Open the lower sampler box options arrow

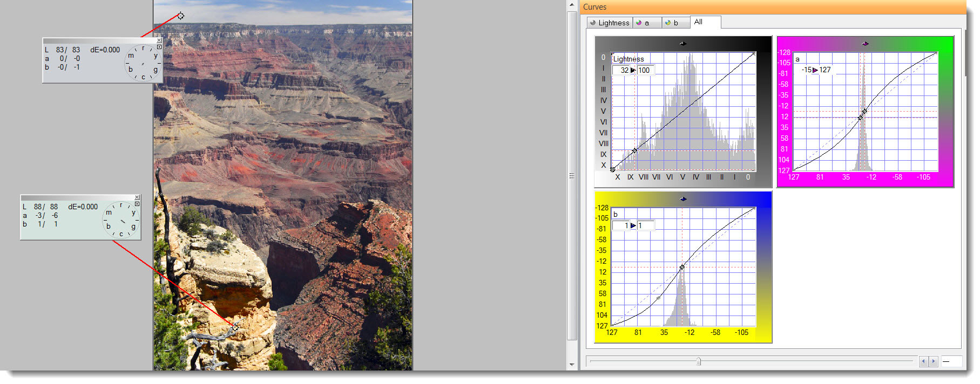[x=137, y=204]
